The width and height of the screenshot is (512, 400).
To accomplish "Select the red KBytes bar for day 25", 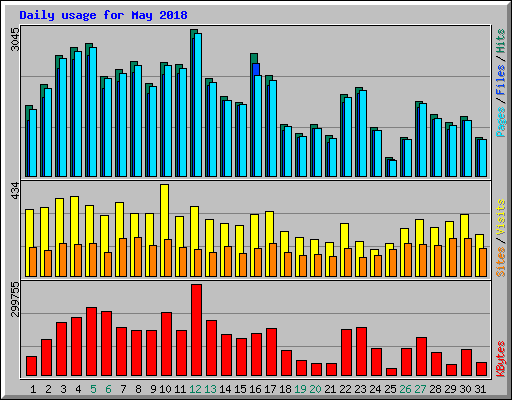I will [391, 372].
